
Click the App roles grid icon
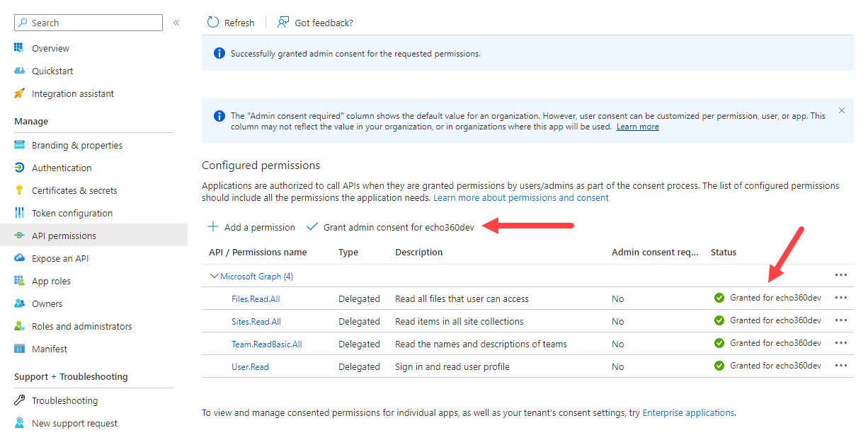19,281
